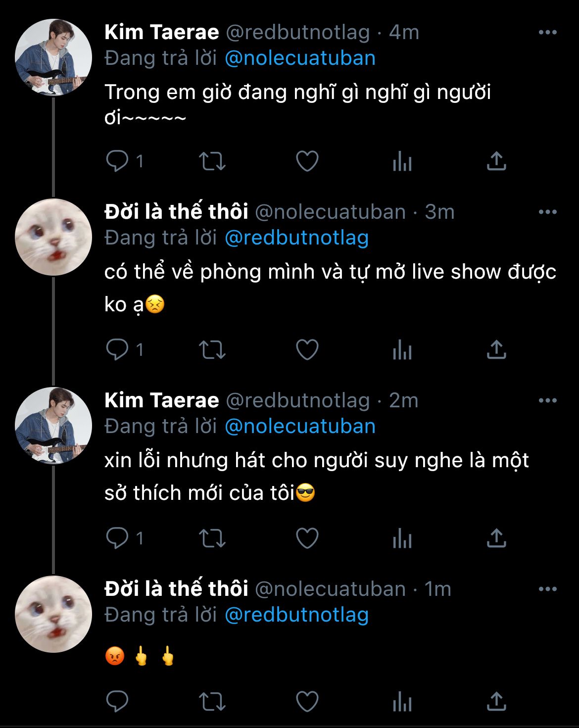Open more options on last tweet
This screenshot has width=579, height=728.
coord(547,589)
